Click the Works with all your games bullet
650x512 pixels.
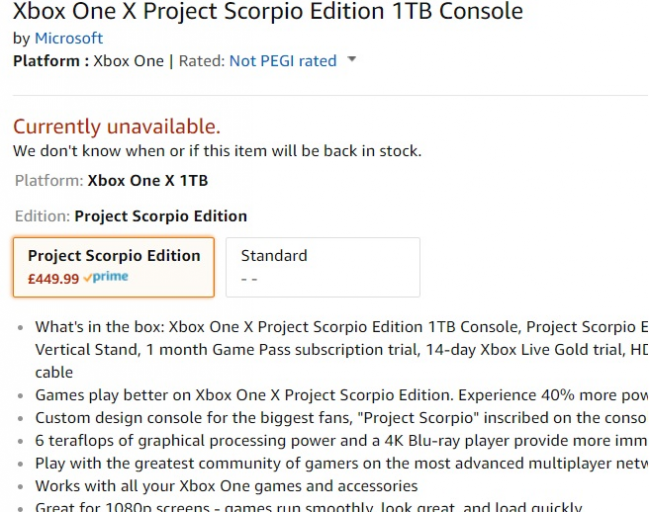[x=226, y=486]
